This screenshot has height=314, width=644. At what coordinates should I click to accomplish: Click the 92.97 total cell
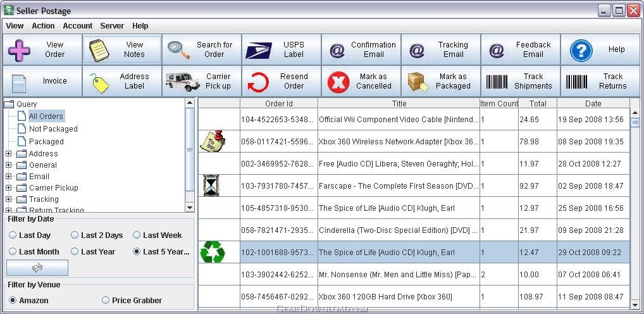[538, 185]
